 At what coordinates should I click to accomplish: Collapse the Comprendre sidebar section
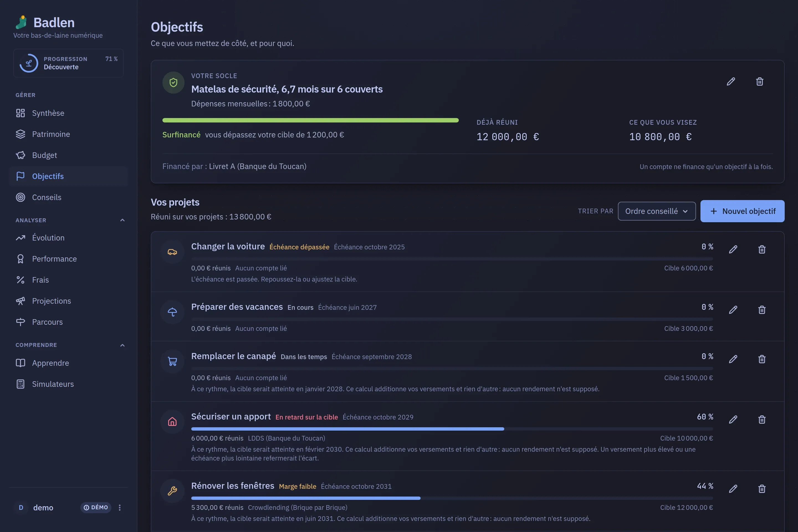pos(122,345)
